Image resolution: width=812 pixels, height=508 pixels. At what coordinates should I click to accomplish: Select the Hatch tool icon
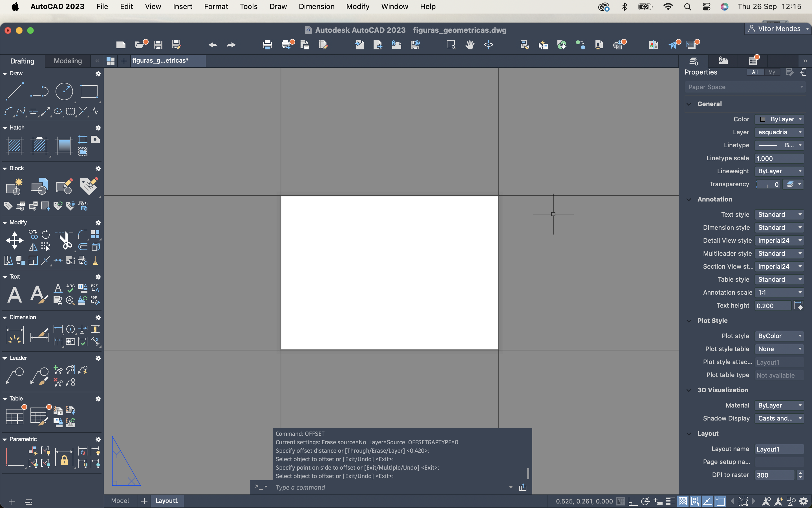click(x=14, y=145)
